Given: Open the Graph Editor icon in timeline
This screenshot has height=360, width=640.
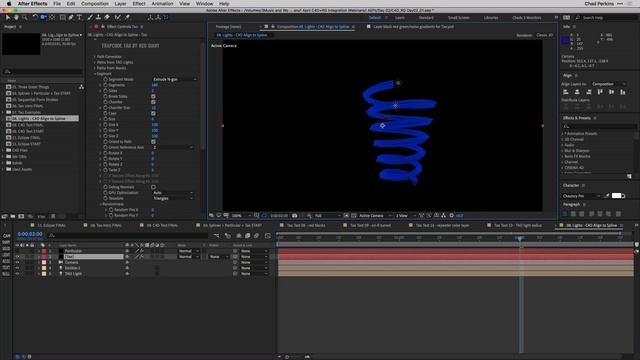Looking at the screenshot, I should point(268,236).
